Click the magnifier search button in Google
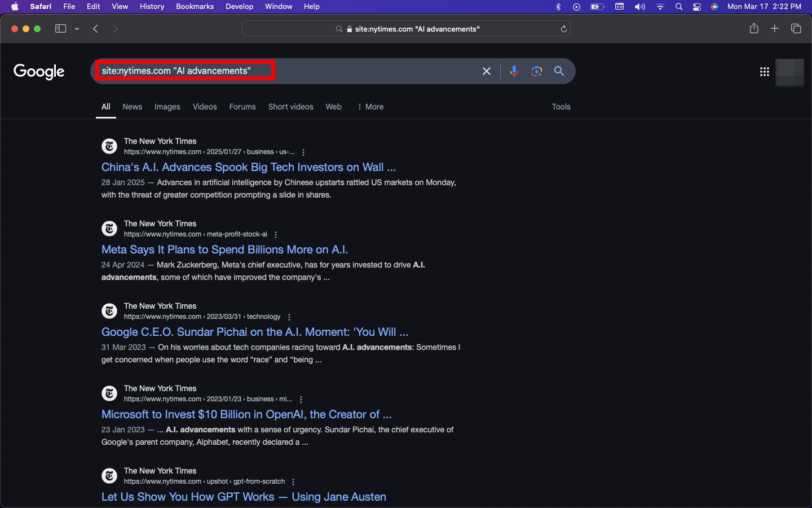The height and width of the screenshot is (508, 812). click(x=559, y=71)
